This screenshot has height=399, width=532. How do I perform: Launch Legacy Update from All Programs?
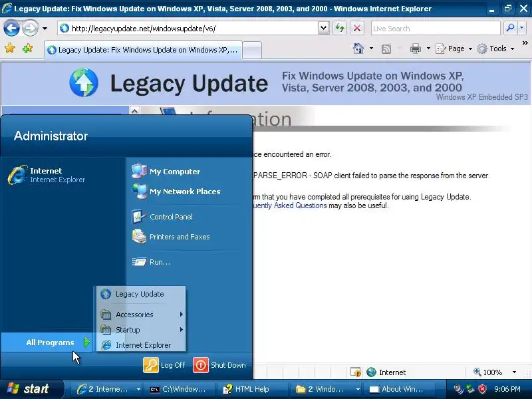click(141, 294)
